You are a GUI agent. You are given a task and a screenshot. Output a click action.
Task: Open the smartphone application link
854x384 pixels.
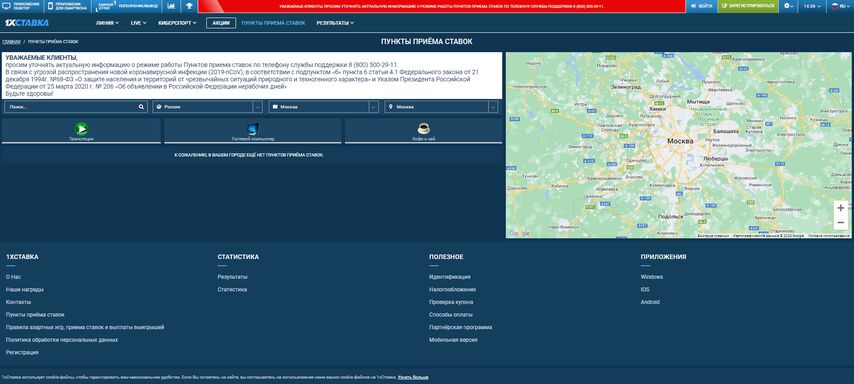(x=68, y=6)
